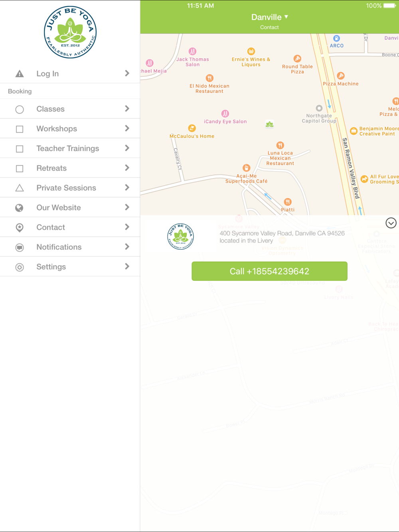Tap the Pizza Machine map pin

point(341,76)
